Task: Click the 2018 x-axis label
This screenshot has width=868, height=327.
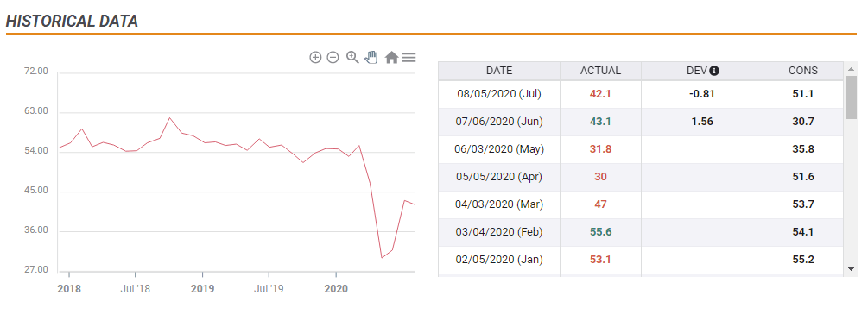Action: [x=68, y=289]
